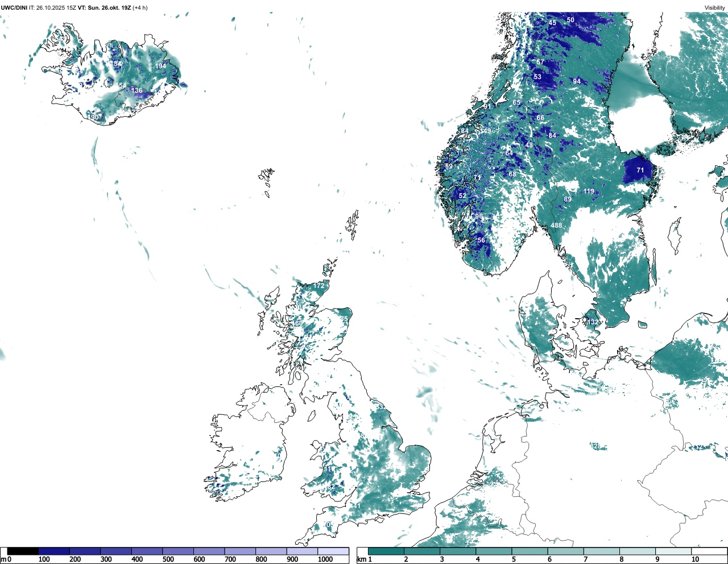Screen dimensions: 728x564
Task: Select the 66 visibility value
Action: coord(540,118)
